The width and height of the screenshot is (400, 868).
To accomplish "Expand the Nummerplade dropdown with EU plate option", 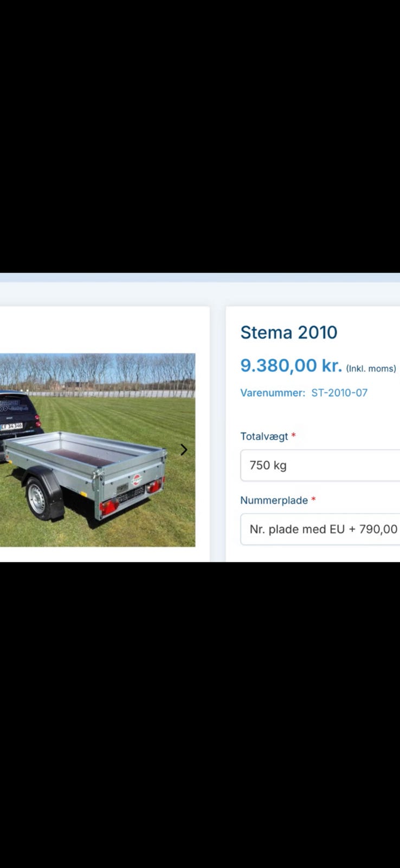I will pos(320,529).
